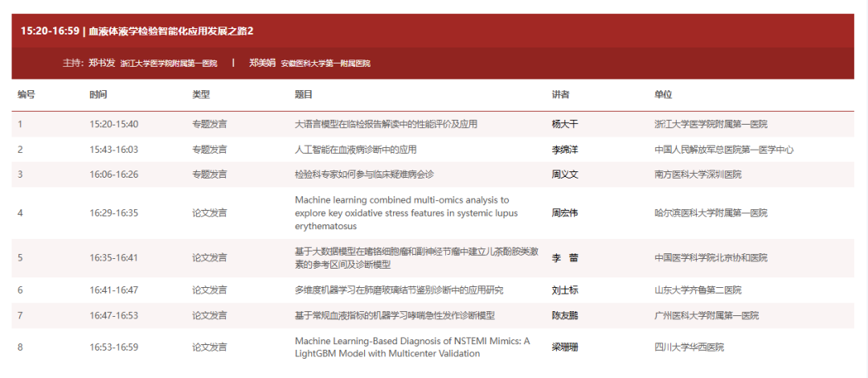Click 浙江大学医学院附属第一医院 in 杨大干's row
This screenshot has height=378, width=868.
click(710, 124)
